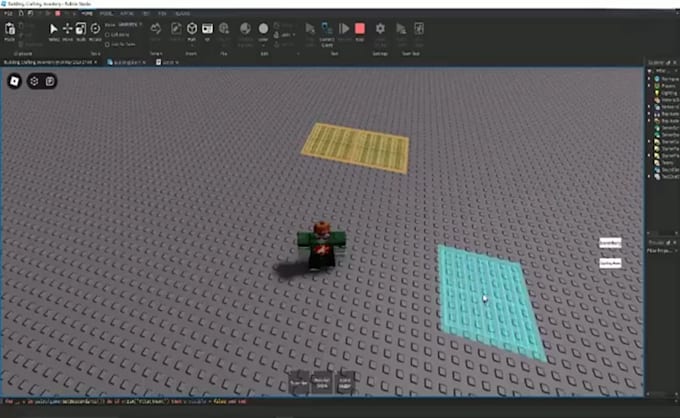Viewport: 680px width, 418px height.
Task: Click the Exit Game icon
Action: (418, 29)
